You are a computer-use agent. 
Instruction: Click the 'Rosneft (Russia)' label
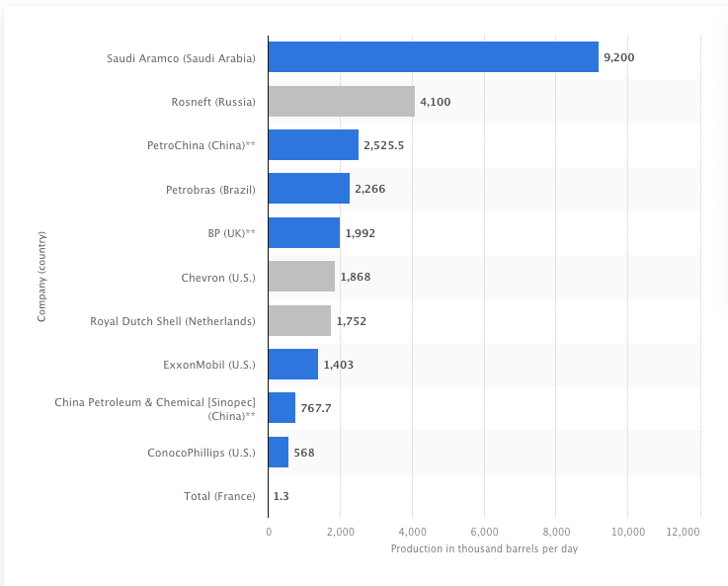click(213, 102)
